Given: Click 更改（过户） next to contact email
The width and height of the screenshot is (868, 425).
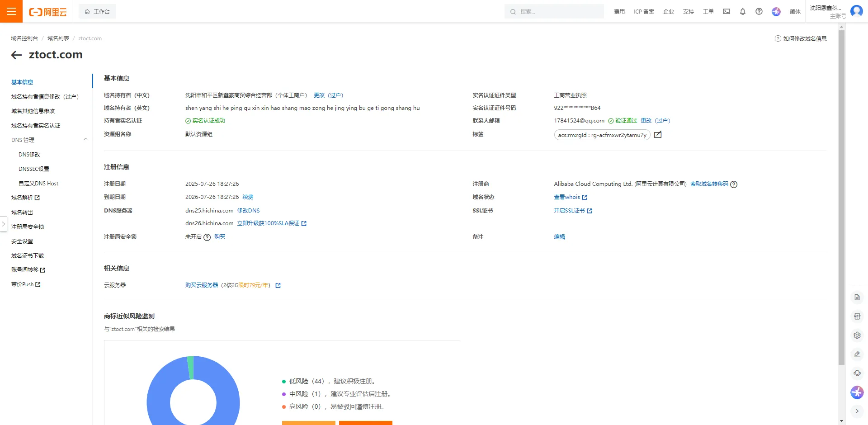Looking at the screenshot, I should (x=656, y=121).
